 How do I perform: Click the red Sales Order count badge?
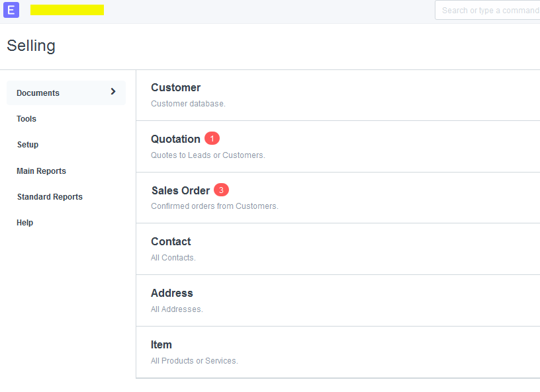coord(222,190)
